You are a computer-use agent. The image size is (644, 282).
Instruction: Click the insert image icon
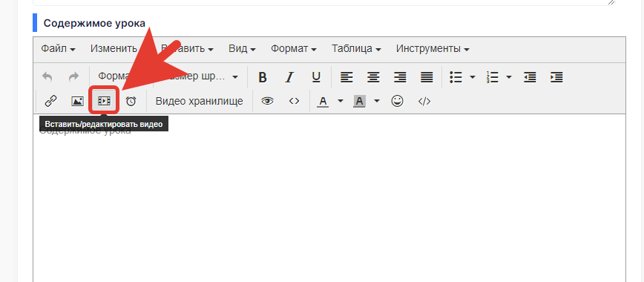tap(78, 101)
